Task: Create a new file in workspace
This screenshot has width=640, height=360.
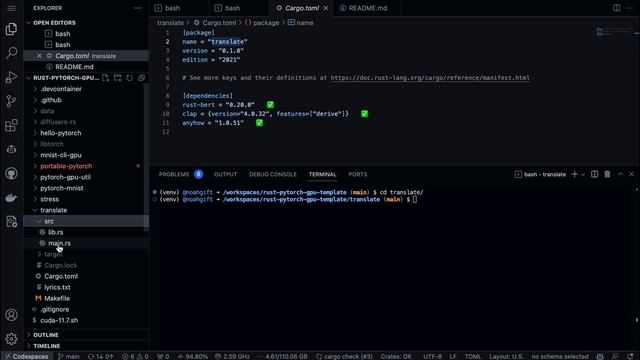Action: [106, 78]
